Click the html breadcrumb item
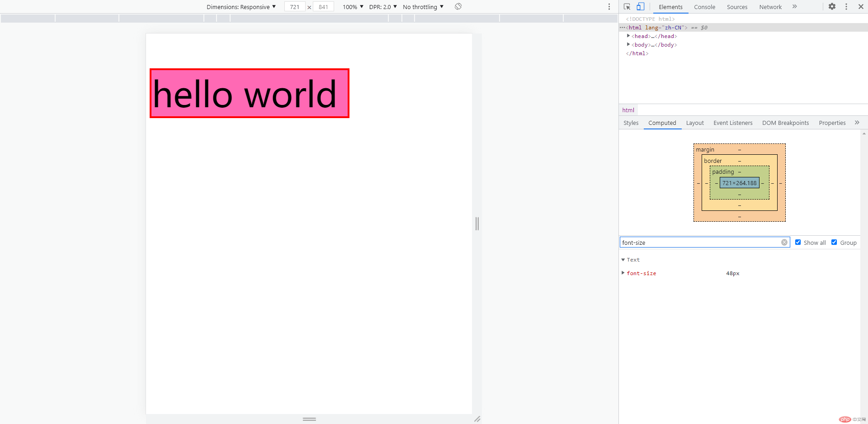The image size is (868, 424). (628, 110)
